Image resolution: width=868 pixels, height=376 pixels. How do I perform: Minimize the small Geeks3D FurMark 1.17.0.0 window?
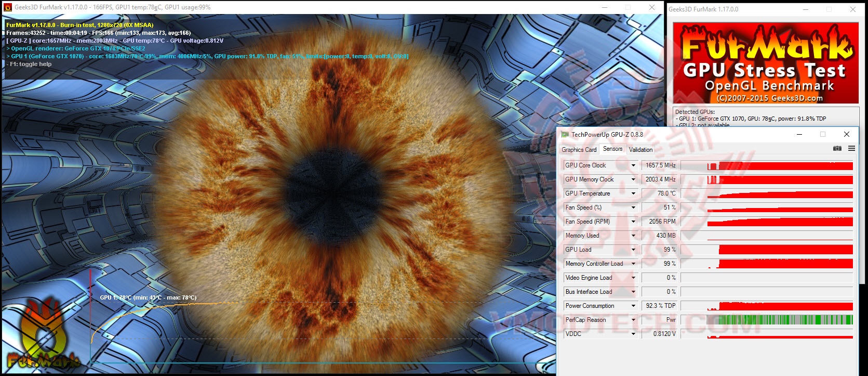click(x=806, y=9)
